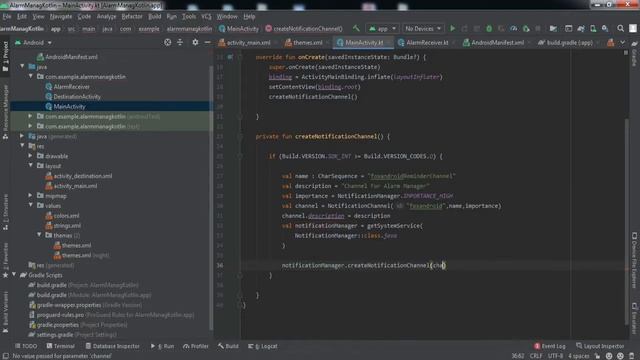This screenshot has width=640, height=360.
Task: Open the Build tool window
Action: (228, 346)
